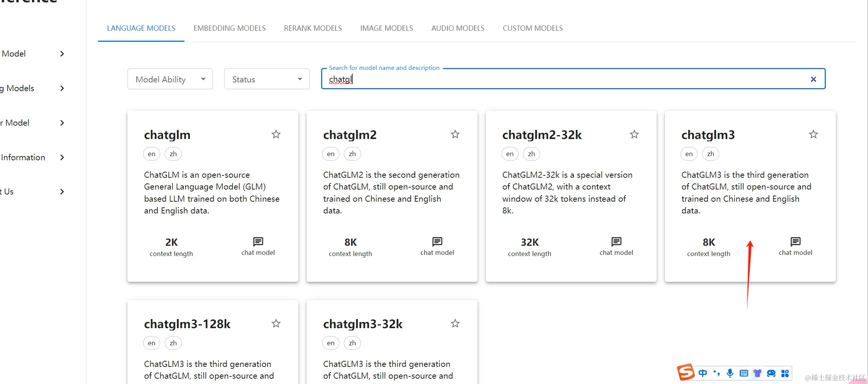868x384 pixels.
Task: Open the IME toolbox grid icon
Action: (x=785, y=373)
